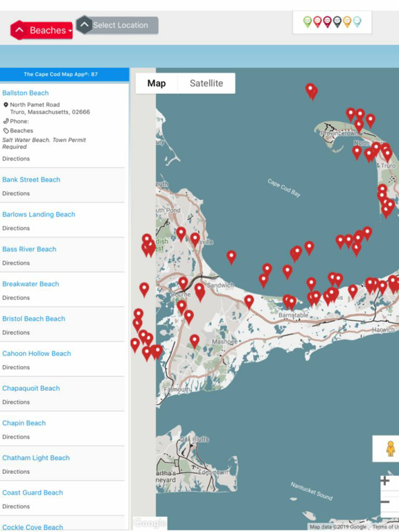Open Bristol Beach Beach listing
The width and height of the screenshot is (399, 532).
click(33, 319)
